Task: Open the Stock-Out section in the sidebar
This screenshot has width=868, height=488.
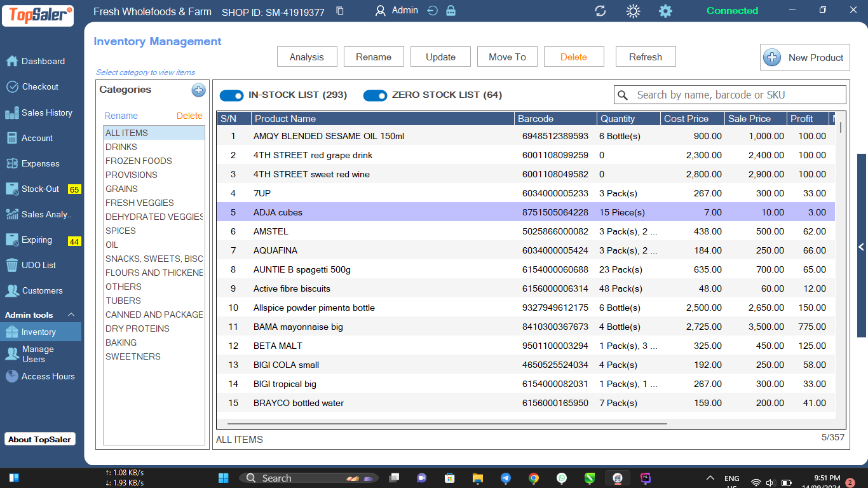Action: coord(38,189)
